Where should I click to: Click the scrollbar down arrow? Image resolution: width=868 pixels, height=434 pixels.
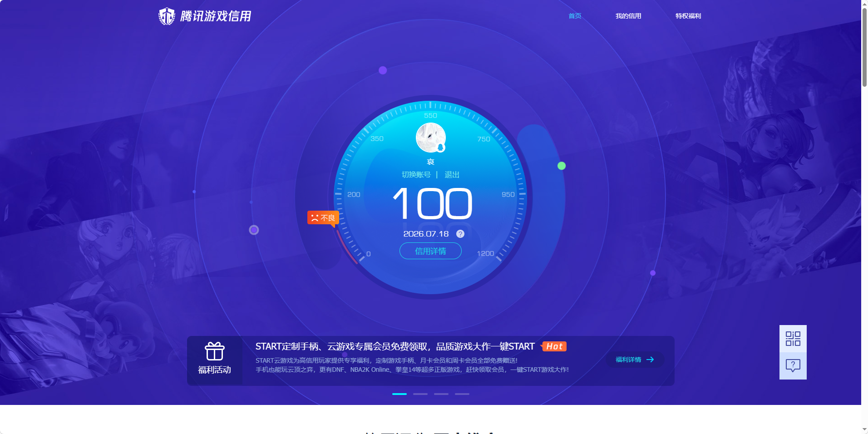[x=864, y=429]
